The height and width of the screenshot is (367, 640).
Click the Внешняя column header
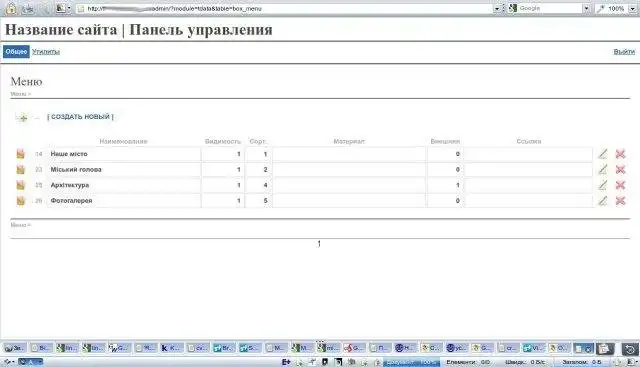pyautogui.click(x=445, y=141)
